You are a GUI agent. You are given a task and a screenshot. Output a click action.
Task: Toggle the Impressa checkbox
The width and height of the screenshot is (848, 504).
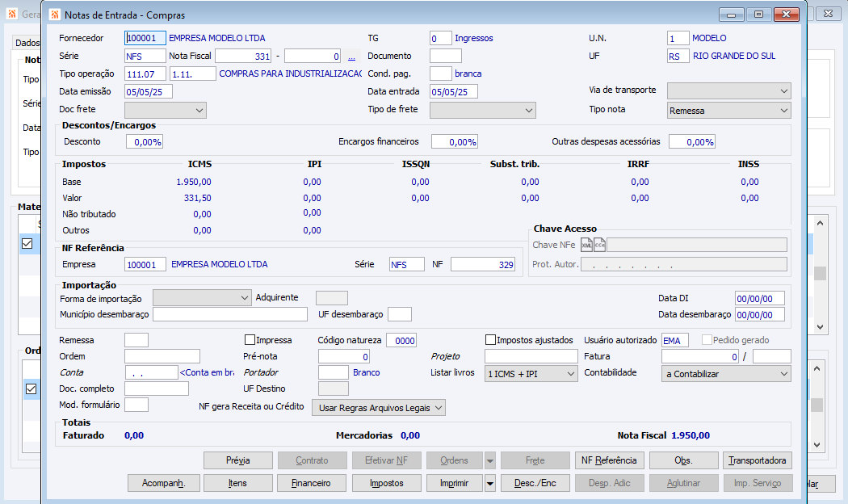(x=250, y=340)
